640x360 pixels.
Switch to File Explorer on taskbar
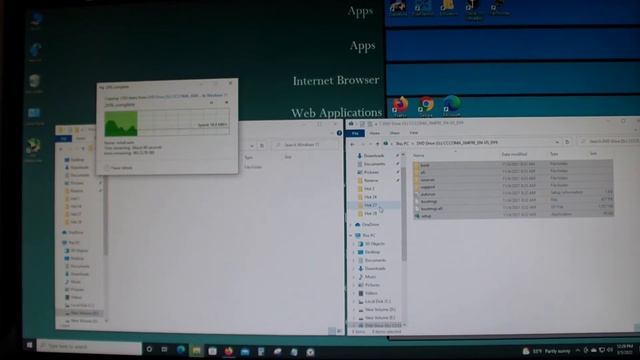tap(196, 351)
